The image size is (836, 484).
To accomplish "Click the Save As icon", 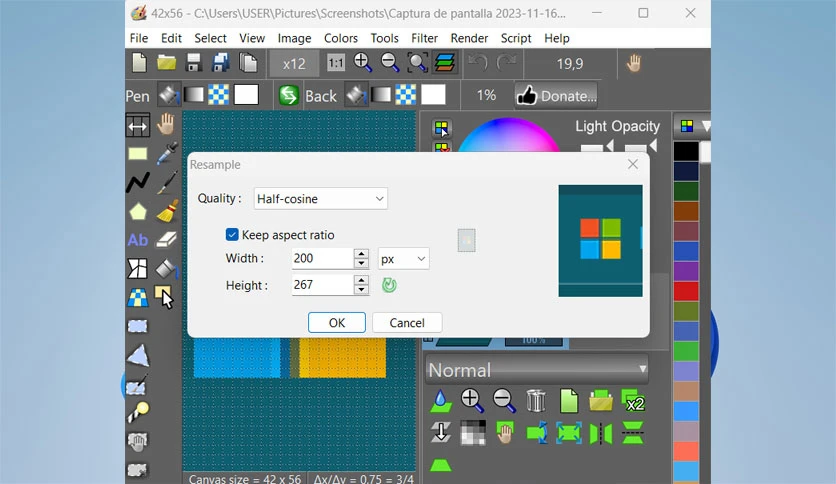I will (221, 63).
